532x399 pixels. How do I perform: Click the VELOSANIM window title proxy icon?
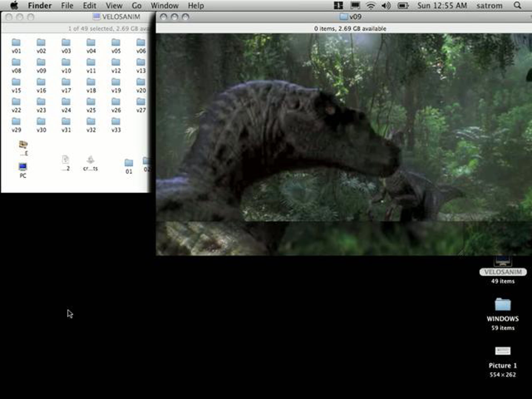click(96, 17)
